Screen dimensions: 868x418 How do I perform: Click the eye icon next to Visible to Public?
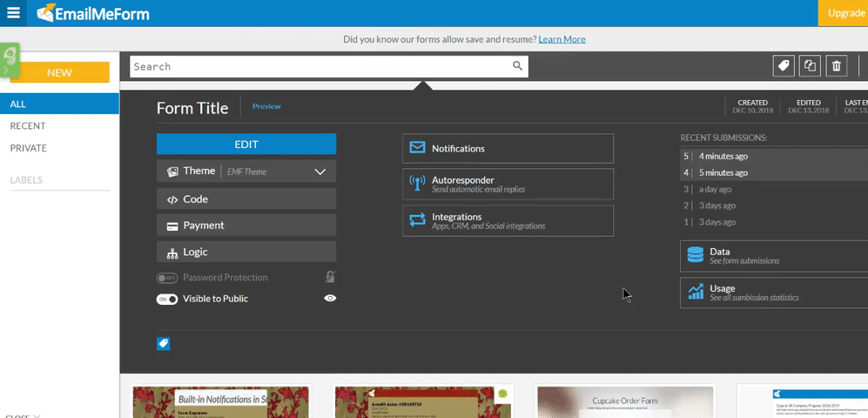click(x=330, y=299)
